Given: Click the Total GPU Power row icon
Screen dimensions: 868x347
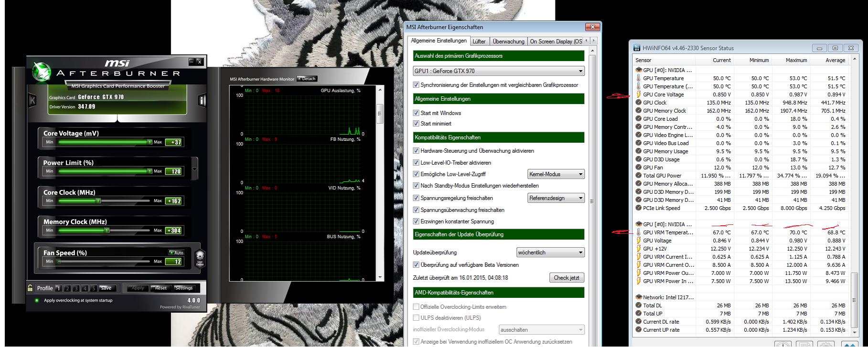Looking at the screenshot, I should 639,176.
